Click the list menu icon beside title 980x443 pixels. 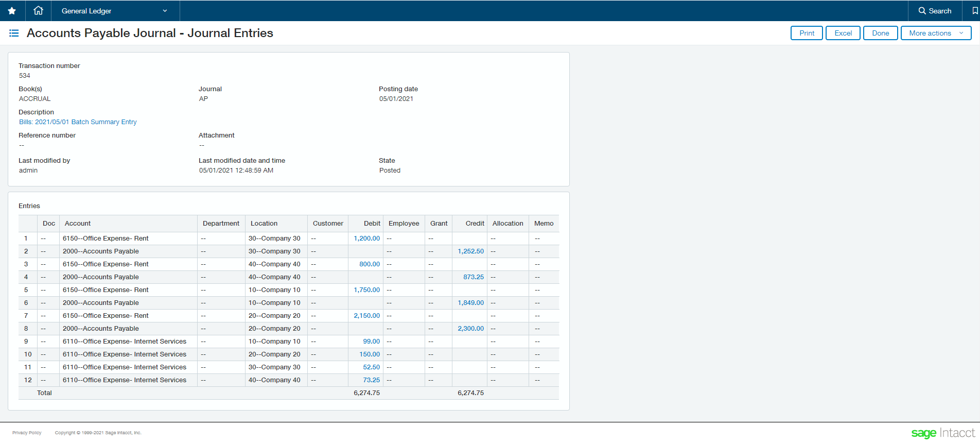14,33
